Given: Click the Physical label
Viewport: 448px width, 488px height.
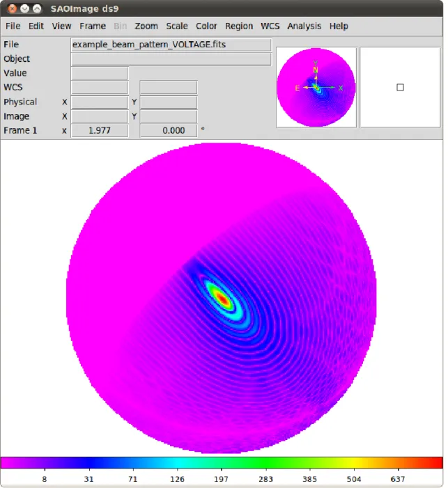Looking at the screenshot, I should point(20,102).
